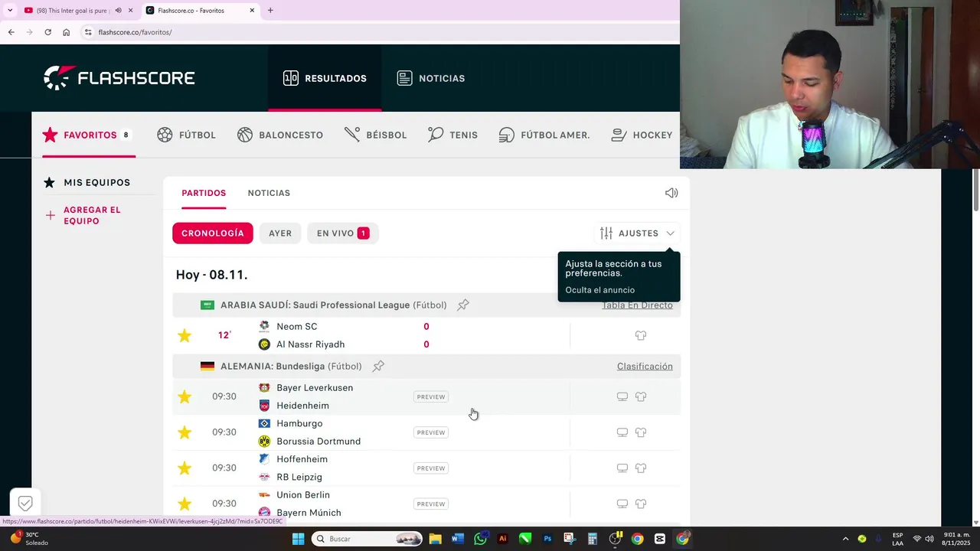Select the Fútbol Amer. sport tab
Image resolution: width=980 pixels, height=551 pixels.
click(544, 135)
